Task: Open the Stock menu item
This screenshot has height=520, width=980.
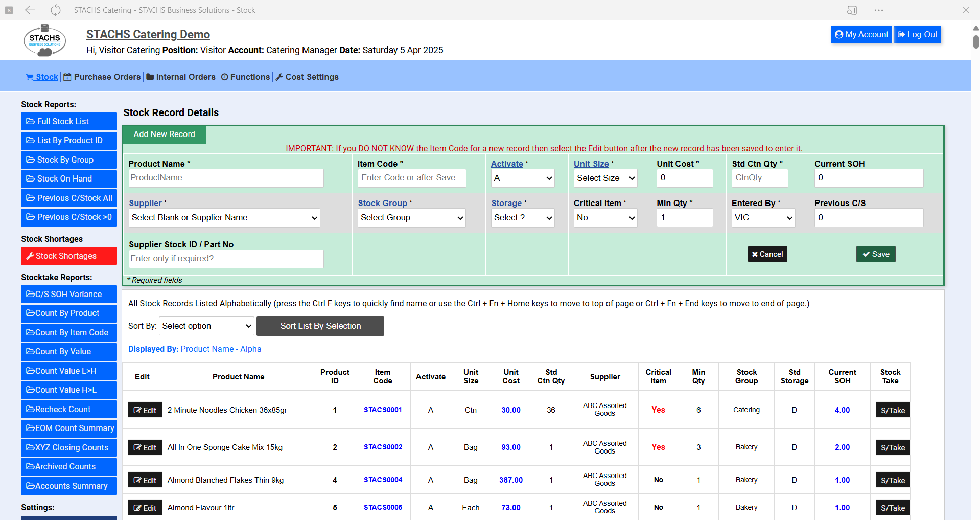Action: (42, 77)
